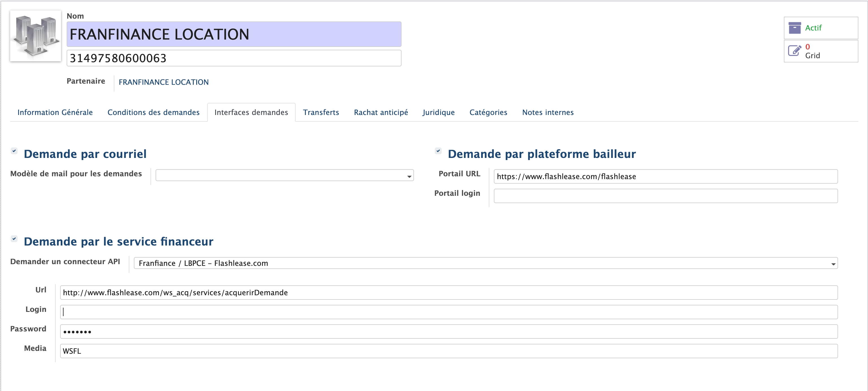The height and width of the screenshot is (391, 868).
Task: Open the Juridique tab
Action: (439, 112)
